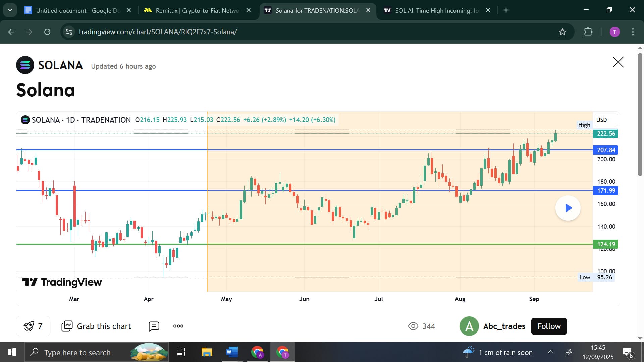This screenshot has width=644, height=362.
Task: Open Microsoft Word from taskbar
Action: click(x=232, y=352)
